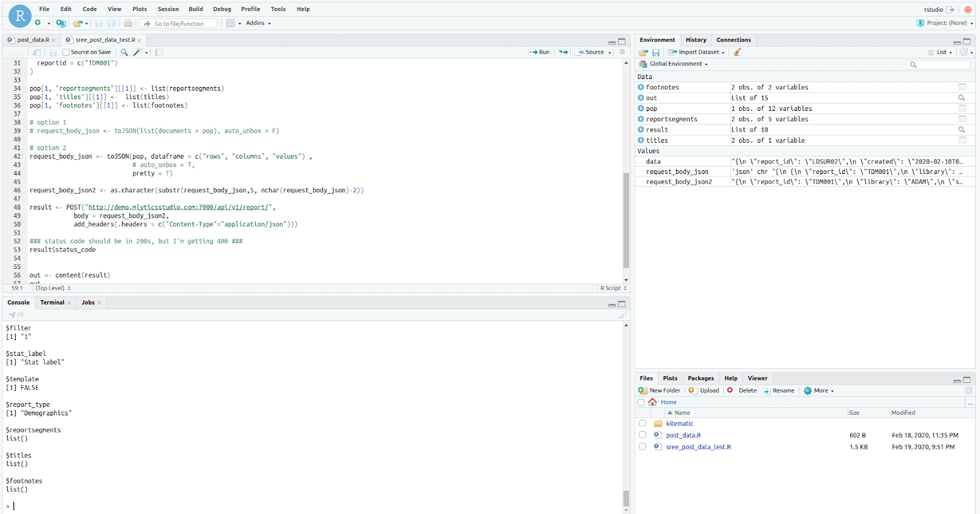Open the More dropdown in Files pane

(819, 390)
